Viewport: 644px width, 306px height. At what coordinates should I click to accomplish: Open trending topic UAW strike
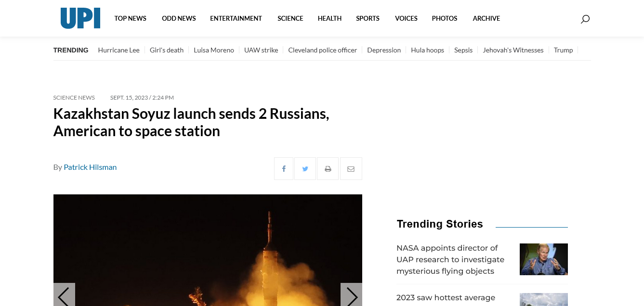pyautogui.click(x=261, y=50)
